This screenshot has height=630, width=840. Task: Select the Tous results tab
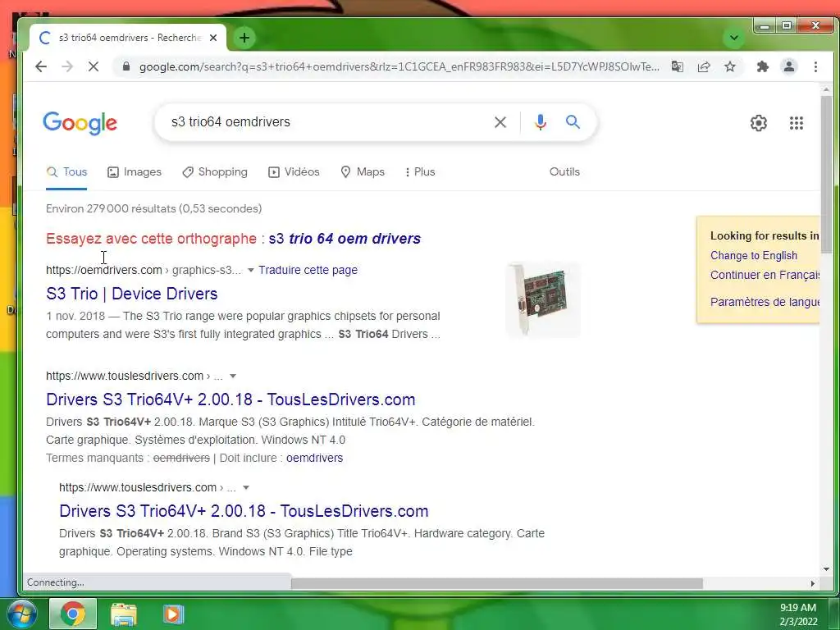[67, 172]
